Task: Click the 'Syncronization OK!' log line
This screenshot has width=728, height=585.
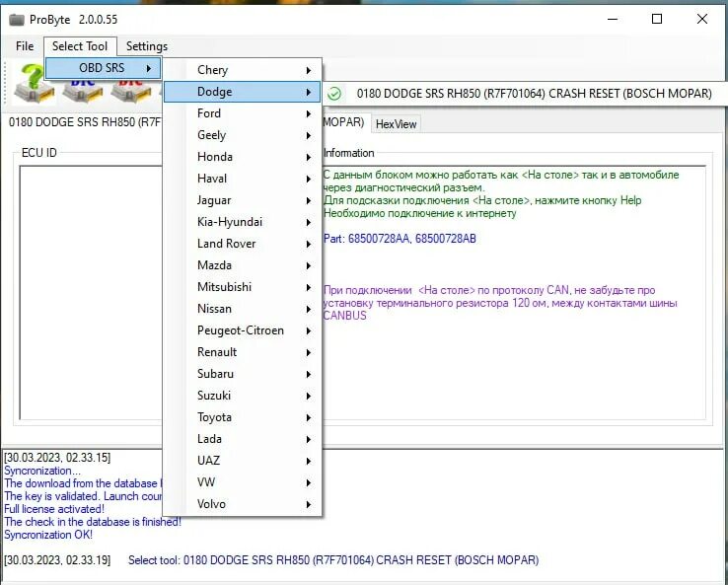Action: (x=48, y=535)
